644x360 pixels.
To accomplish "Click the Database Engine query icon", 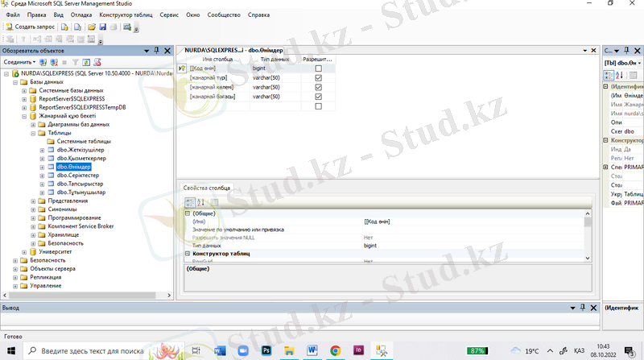I will [64, 27].
